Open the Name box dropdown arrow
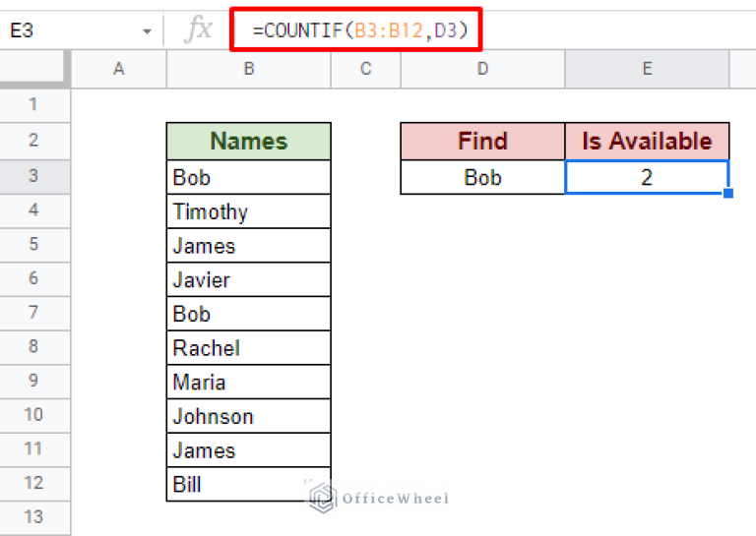 [x=147, y=31]
